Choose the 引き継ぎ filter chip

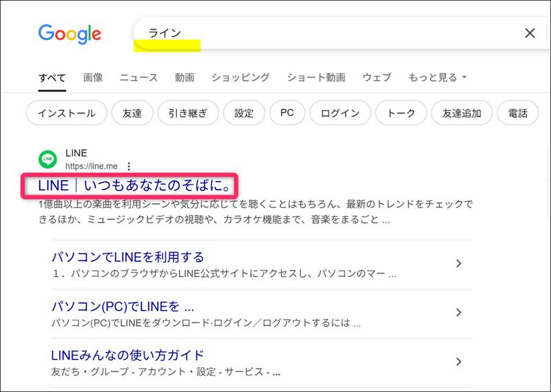[x=188, y=113]
